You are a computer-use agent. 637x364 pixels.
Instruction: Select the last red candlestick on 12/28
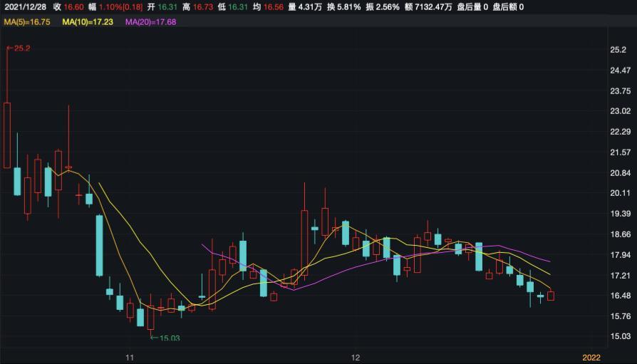pyautogui.click(x=551, y=296)
